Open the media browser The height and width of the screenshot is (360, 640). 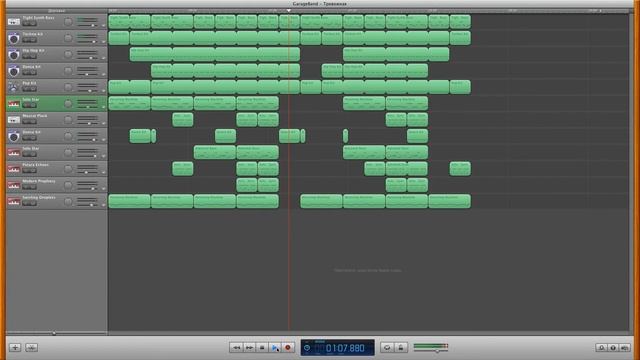coord(624,348)
